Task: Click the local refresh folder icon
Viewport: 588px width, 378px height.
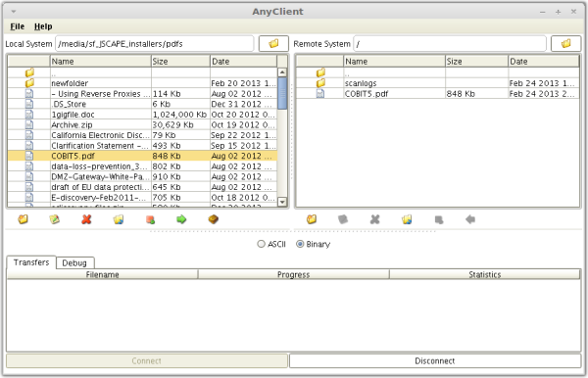Action: tap(119, 219)
